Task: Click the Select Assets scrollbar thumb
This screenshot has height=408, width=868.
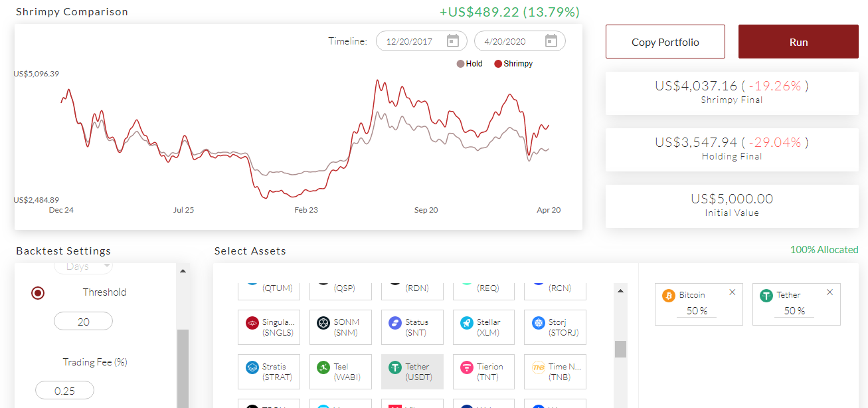Action: click(x=620, y=349)
